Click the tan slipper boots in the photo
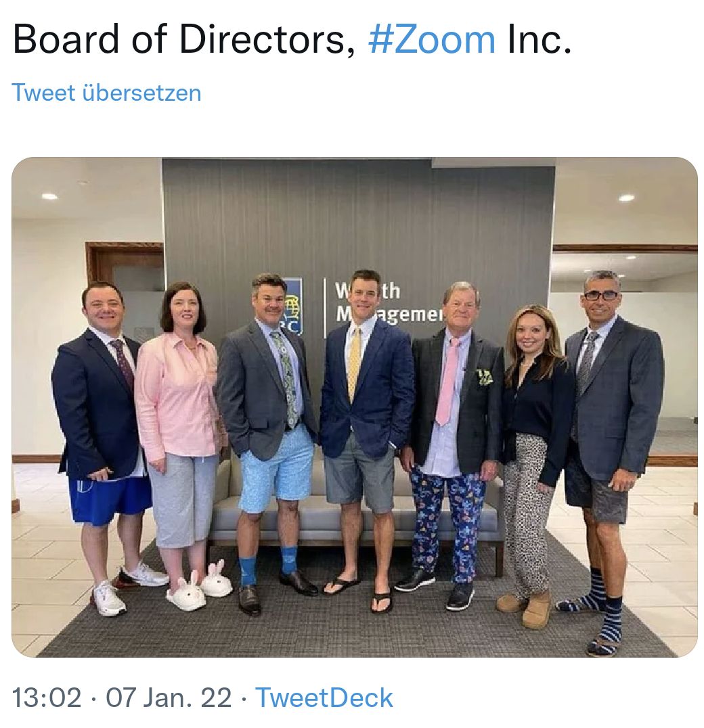704x728 pixels. [x=527, y=606]
